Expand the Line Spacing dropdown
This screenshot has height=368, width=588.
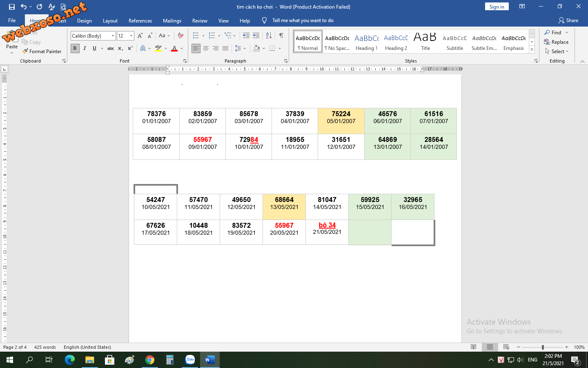(x=245, y=48)
